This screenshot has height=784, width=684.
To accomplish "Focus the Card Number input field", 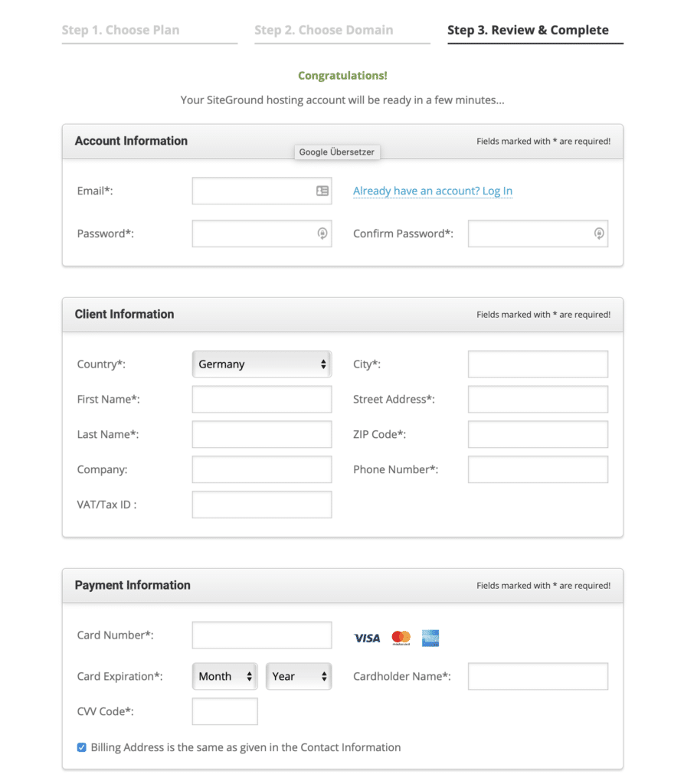I will point(262,635).
